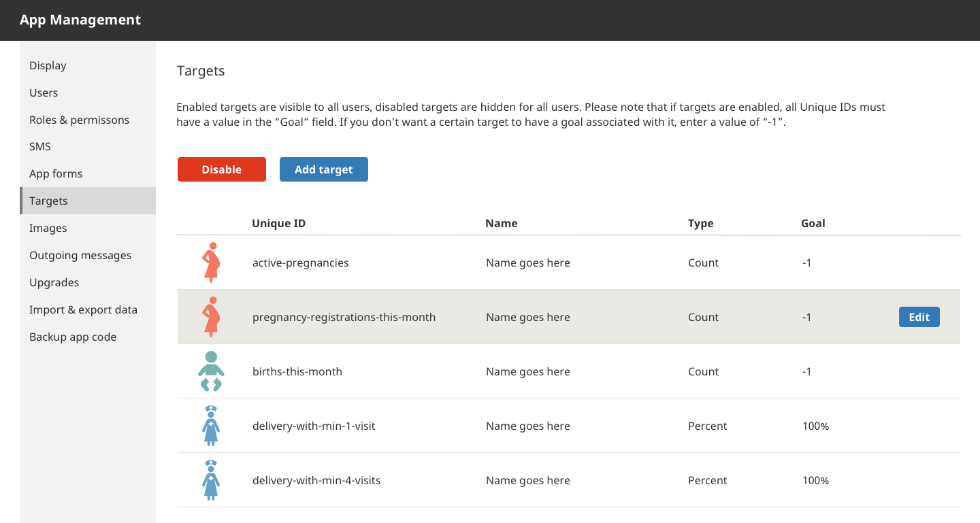
Task: Select the pregnancy-registrations-this-month ID text
Action: [344, 317]
